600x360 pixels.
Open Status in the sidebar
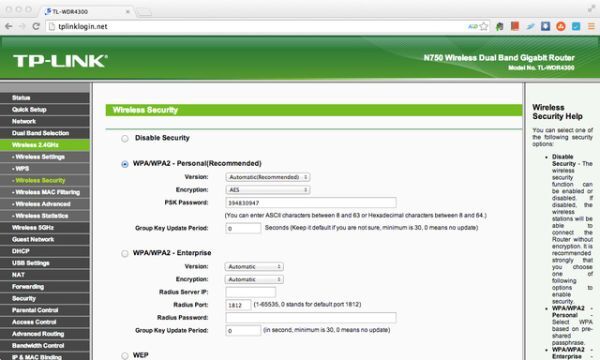point(45,98)
